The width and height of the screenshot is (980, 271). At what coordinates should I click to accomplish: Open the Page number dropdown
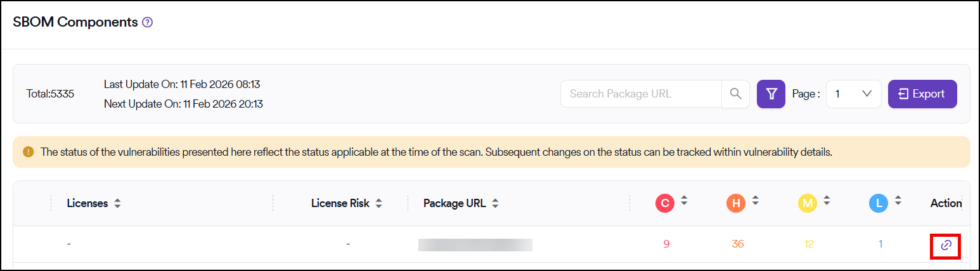pos(853,94)
